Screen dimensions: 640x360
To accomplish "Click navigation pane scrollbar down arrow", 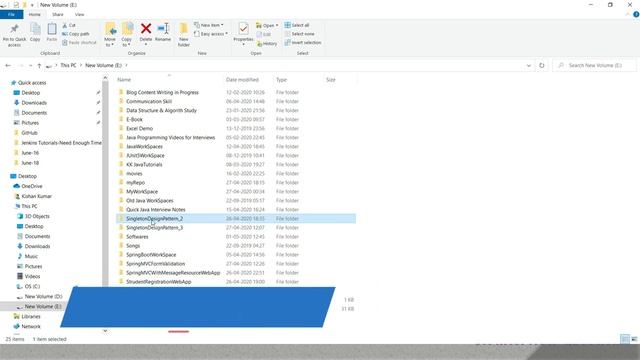I will point(105,331).
